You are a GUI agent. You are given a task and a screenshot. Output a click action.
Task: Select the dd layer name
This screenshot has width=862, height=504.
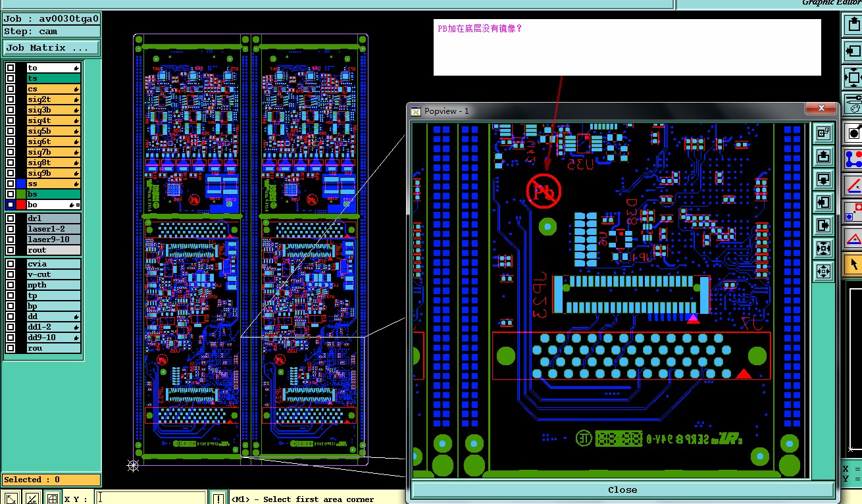point(53,316)
